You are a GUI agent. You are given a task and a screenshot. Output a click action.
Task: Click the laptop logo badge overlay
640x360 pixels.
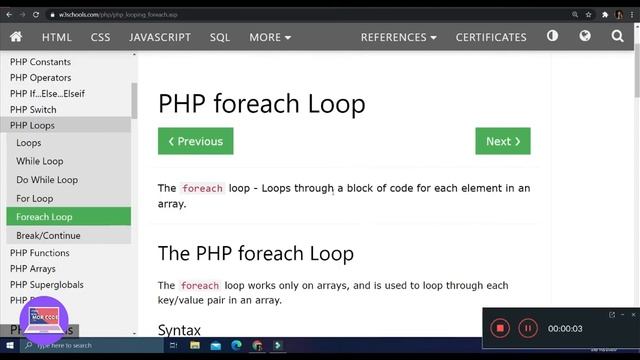click(44, 320)
